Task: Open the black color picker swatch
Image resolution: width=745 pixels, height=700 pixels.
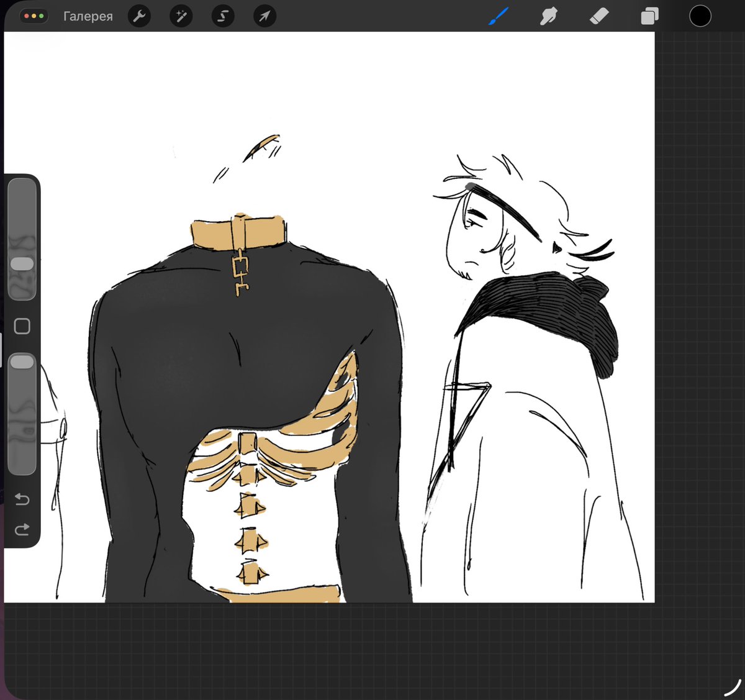Action: 700,16
